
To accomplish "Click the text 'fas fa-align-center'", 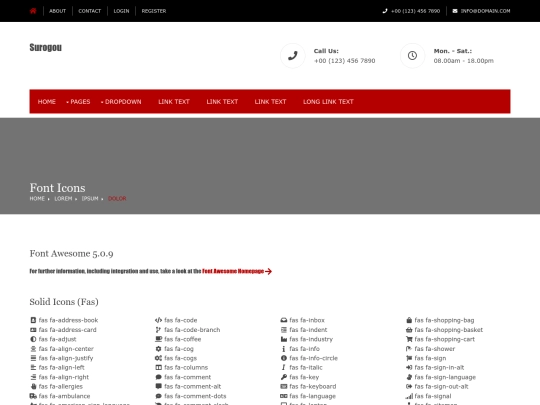I will click(66, 349).
